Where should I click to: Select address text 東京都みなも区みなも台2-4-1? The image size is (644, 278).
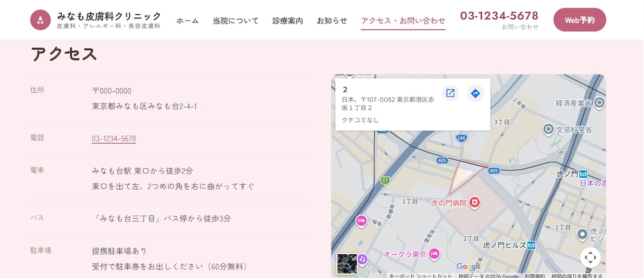tap(145, 107)
